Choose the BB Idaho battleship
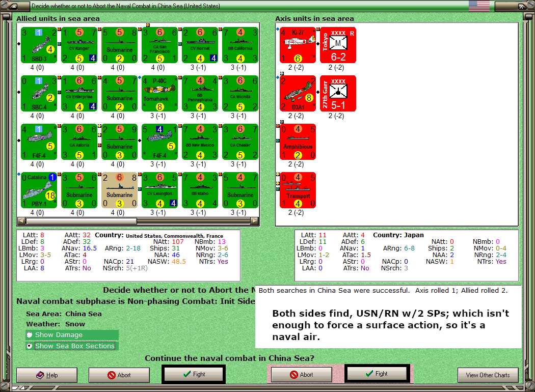The image size is (535, 392). point(200,190)
